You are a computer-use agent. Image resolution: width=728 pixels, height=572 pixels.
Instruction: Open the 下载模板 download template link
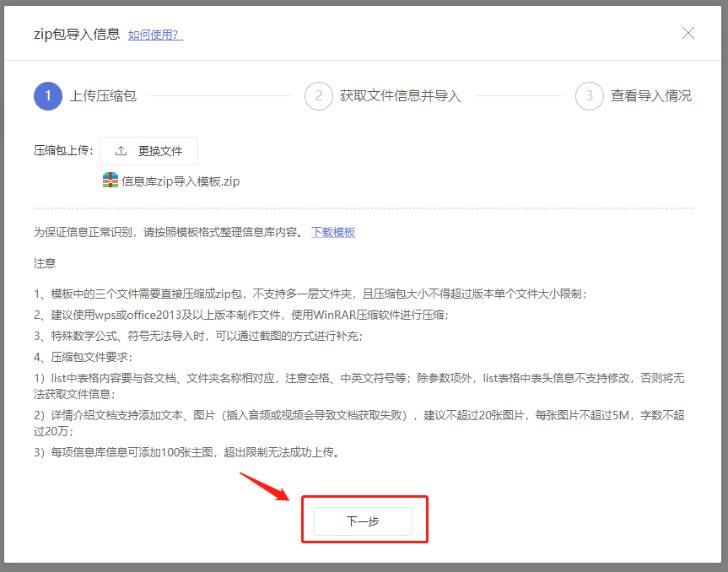pos(332,232)
